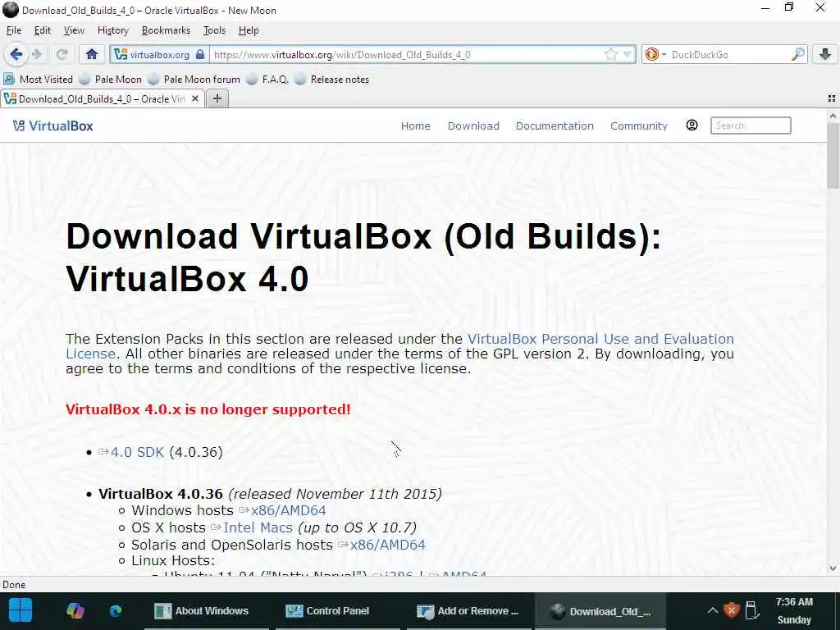840x630 pixels.
Task: Open the Download nav link
Action: click(473, 126)
